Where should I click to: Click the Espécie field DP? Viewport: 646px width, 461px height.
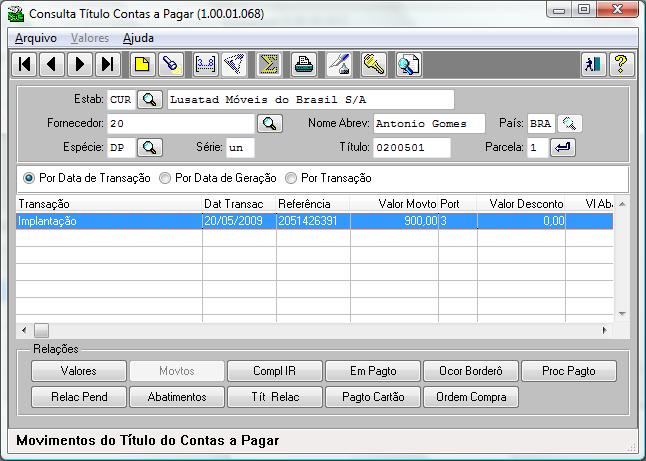(121, 147)
